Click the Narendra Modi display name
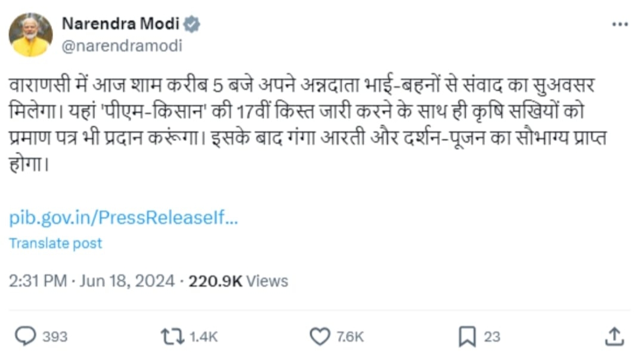This screenshot has width=644, height=352. tap(120, 25)
